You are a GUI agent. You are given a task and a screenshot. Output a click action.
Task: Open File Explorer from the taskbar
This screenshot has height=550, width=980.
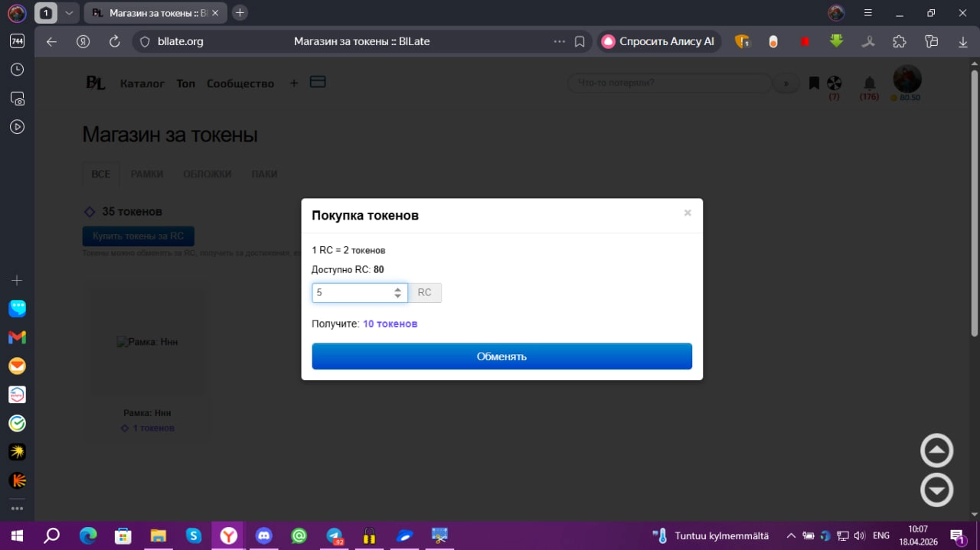[x=158, y=535]
